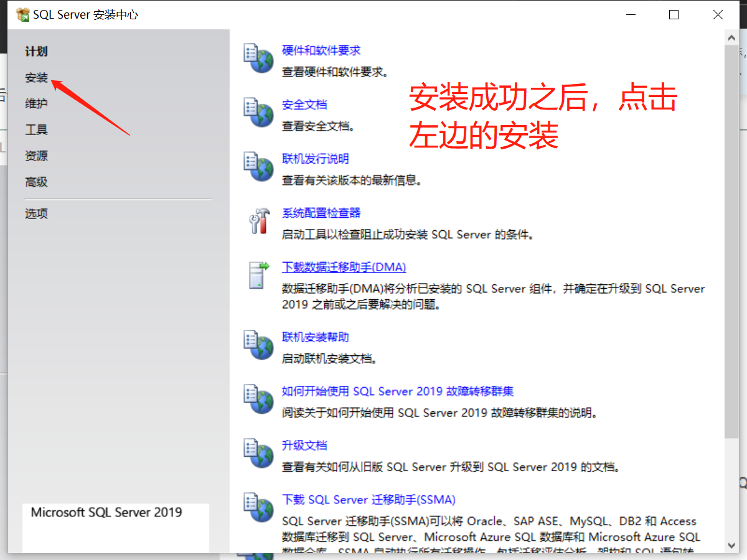The height and width of the screenshot is (560, 747).
Task: Open the 联机安装帮助 link
Action: (x=316, y=337)
